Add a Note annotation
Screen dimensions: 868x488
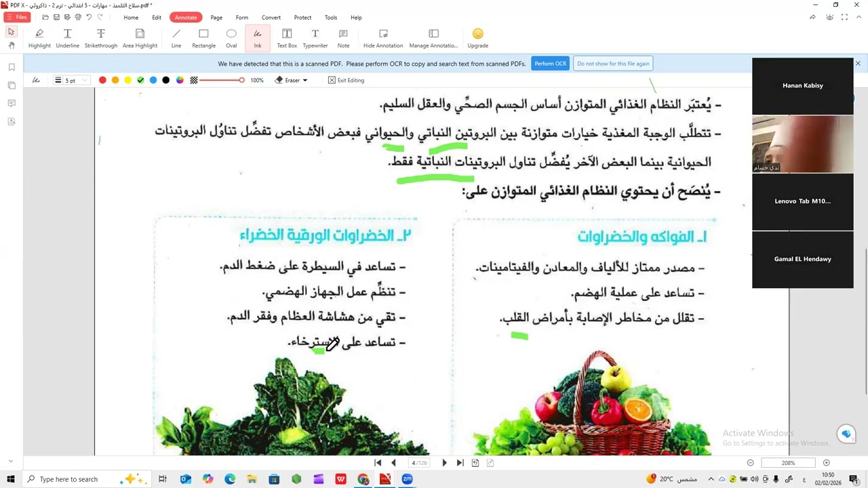pyautogui.click(x=343, y=39)
